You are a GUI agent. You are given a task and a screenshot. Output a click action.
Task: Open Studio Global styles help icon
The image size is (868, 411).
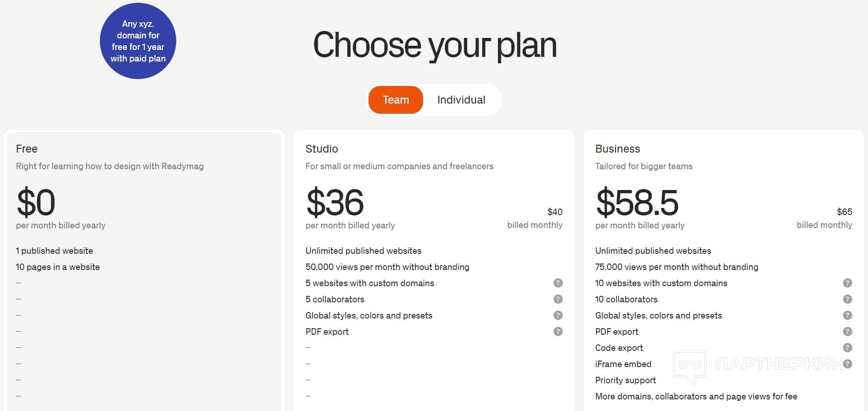(x=558, y=315)
